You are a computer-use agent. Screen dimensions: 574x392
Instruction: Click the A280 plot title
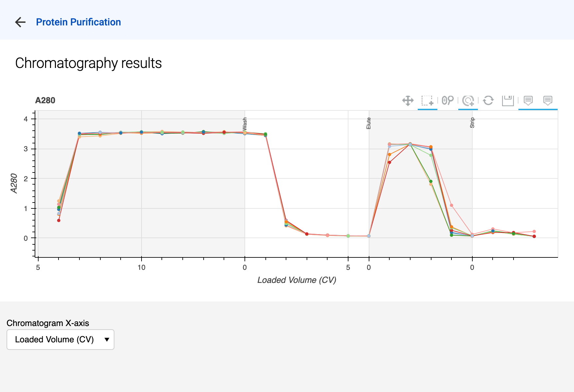tap(45, 101)
